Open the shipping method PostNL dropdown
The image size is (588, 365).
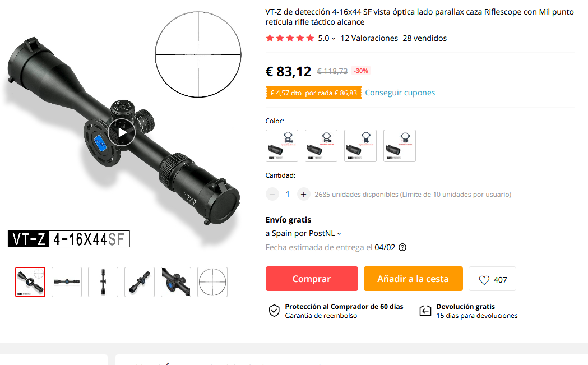[x=303, y=233]
